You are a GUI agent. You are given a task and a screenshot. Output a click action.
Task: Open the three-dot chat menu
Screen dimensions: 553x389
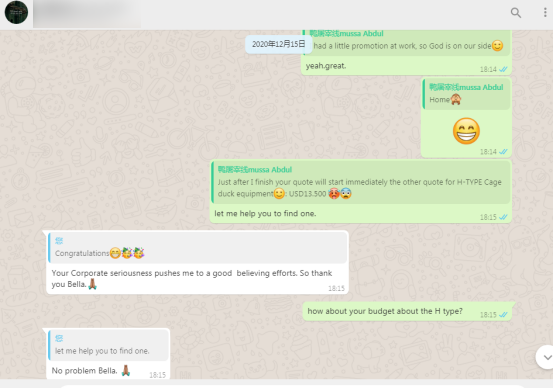[x=545, y=13]
